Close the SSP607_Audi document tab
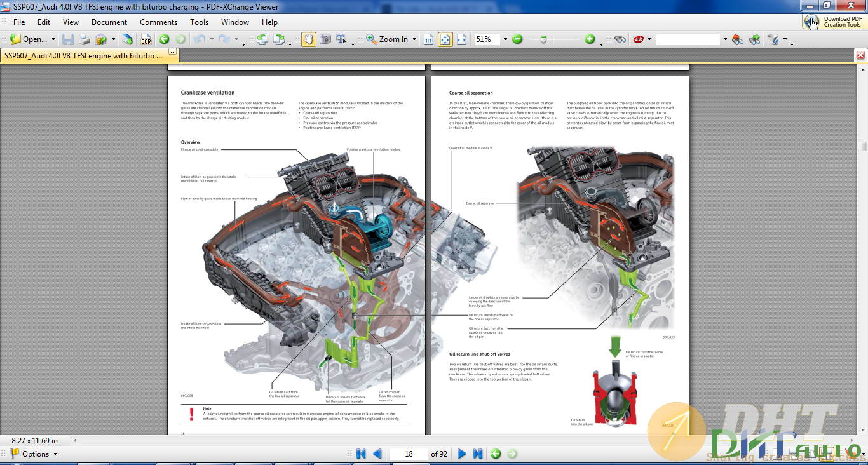868x465 pixels. pos(172,51)
